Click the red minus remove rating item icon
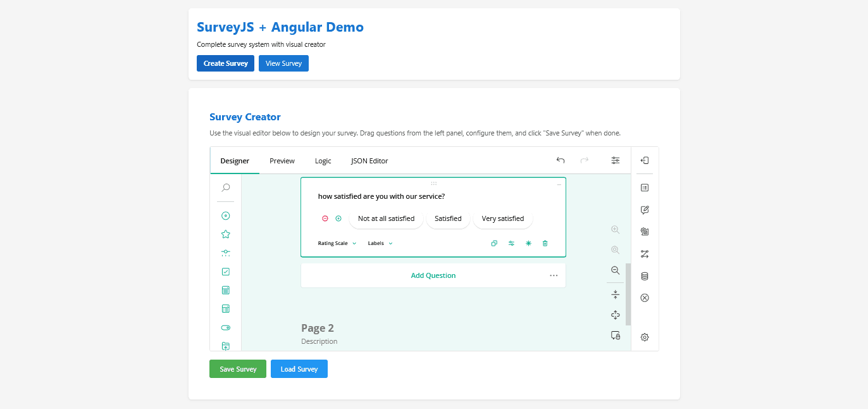The image size is (868, 409). click(325, 218)
